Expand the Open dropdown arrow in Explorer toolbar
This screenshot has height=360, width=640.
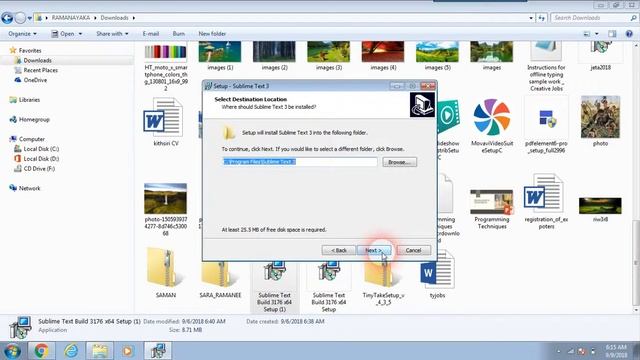[80, 34]
